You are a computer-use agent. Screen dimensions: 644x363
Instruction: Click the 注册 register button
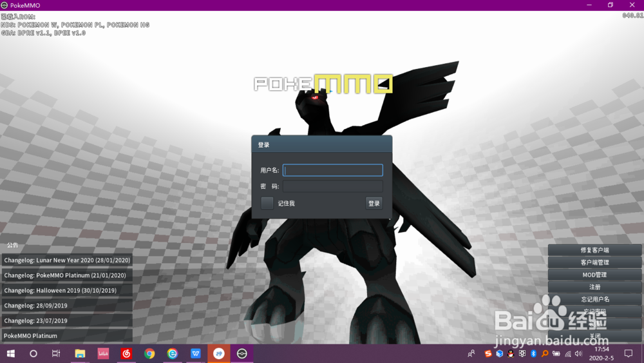[594, 287]
